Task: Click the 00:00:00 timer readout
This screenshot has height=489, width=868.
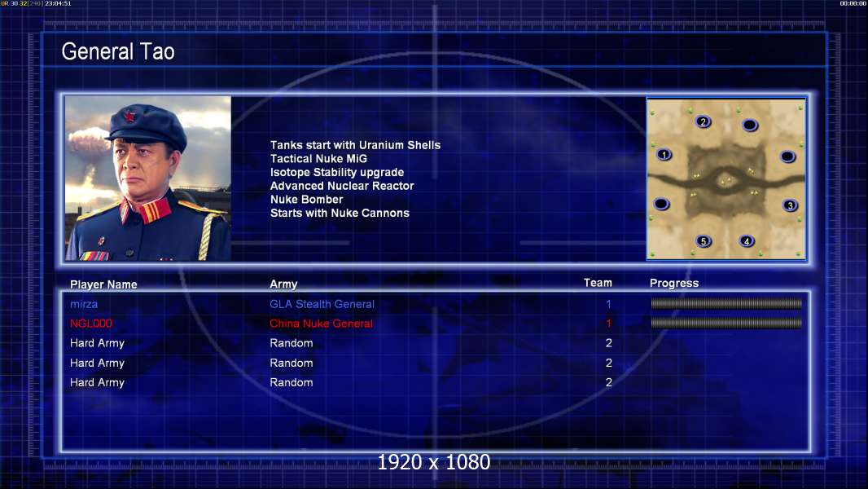Action: click(x=853, y=3)
